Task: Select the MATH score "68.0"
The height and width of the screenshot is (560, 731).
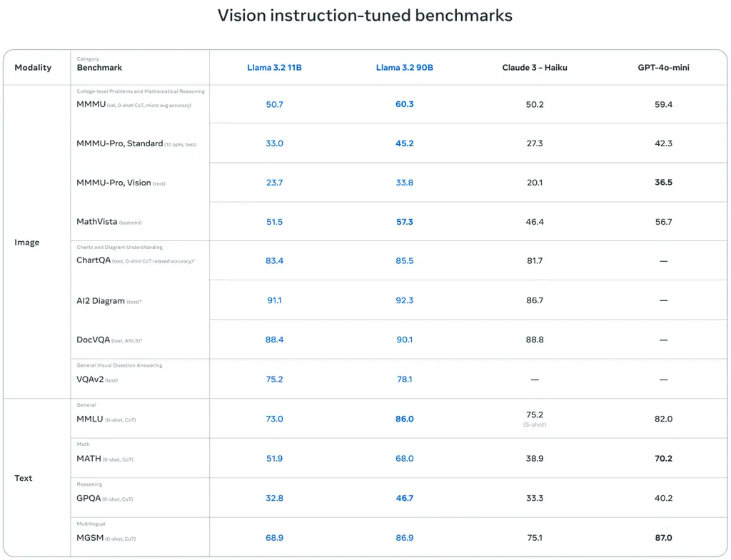Action: pyautogui.click(x=405, y=459)
